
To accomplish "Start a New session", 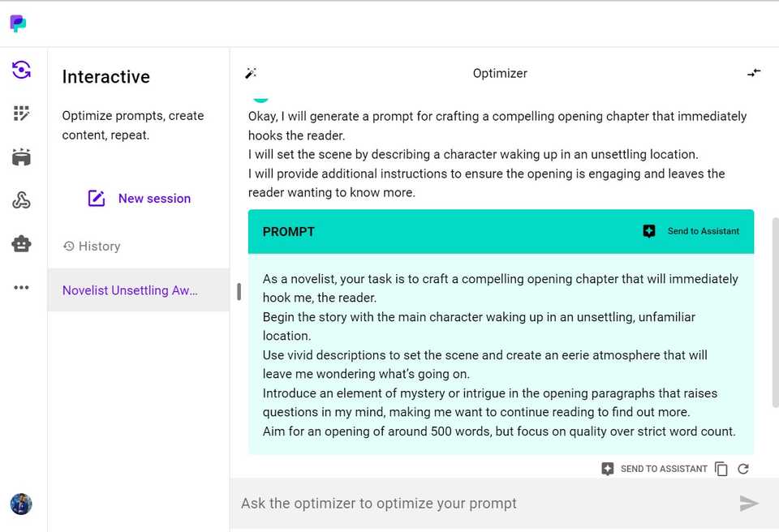I will tap(139, 199).
